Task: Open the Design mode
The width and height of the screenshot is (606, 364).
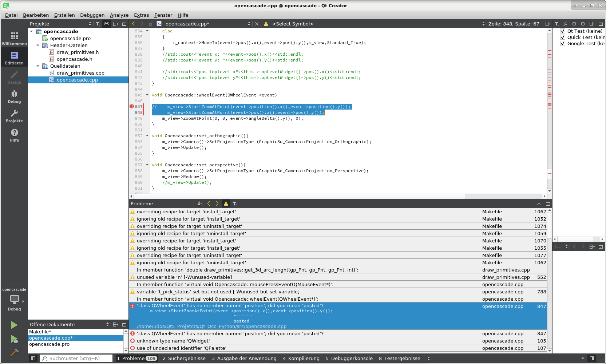Action: click(x=14, y=77)
